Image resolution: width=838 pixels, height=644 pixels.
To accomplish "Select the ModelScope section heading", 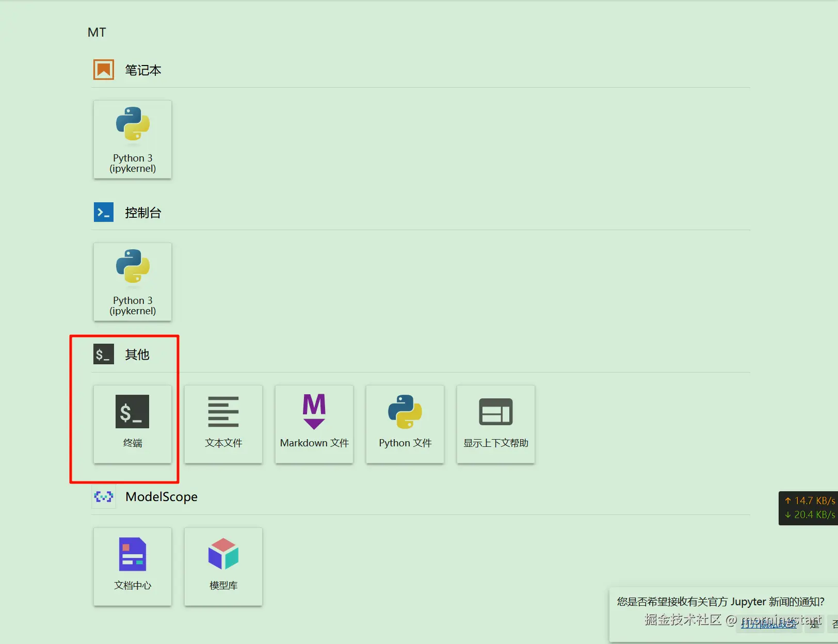I will [x=161, y=497].
